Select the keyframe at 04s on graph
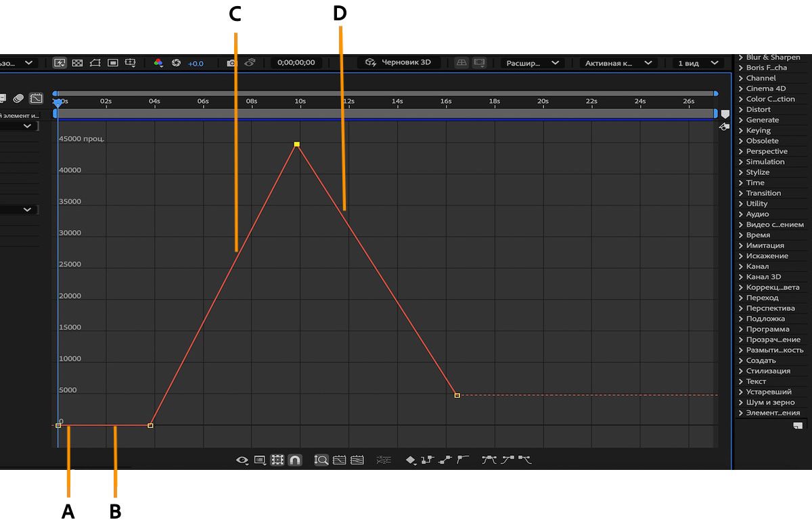The width and height of the screenshot is (812, 524). pos(150,425)
